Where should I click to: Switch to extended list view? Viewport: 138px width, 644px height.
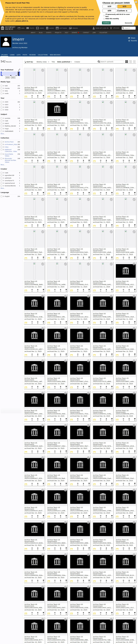pos(130,62)
